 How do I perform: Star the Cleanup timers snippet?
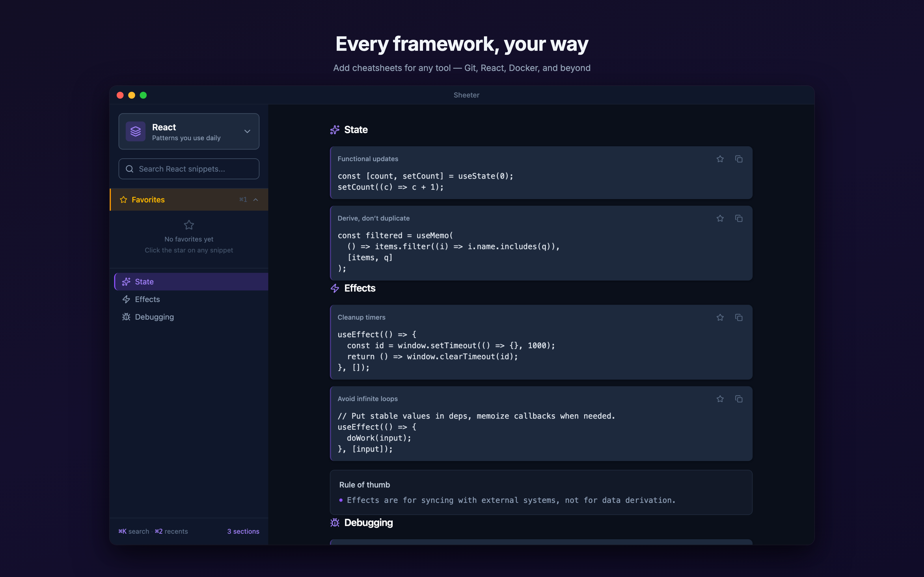(x=720, y=317)
